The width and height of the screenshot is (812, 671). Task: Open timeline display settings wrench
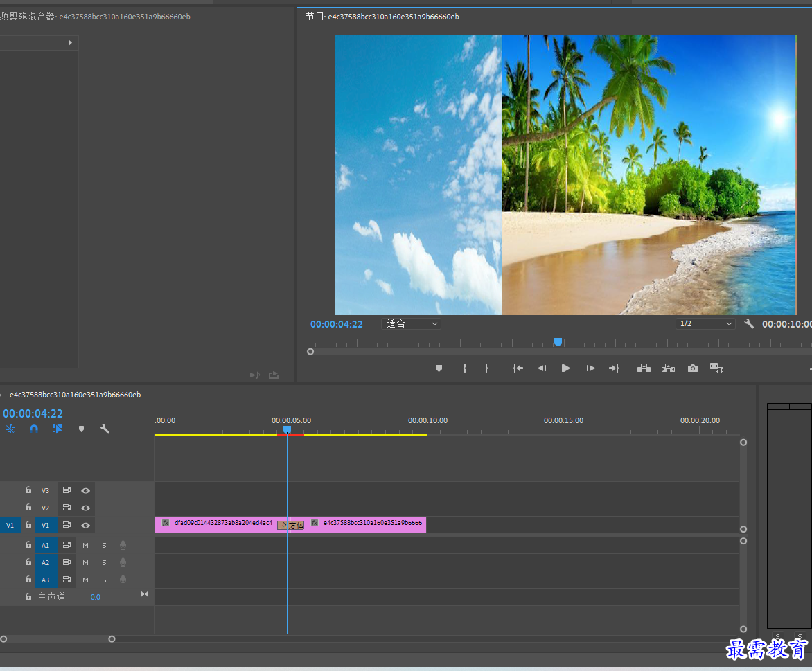pos(105,429)
